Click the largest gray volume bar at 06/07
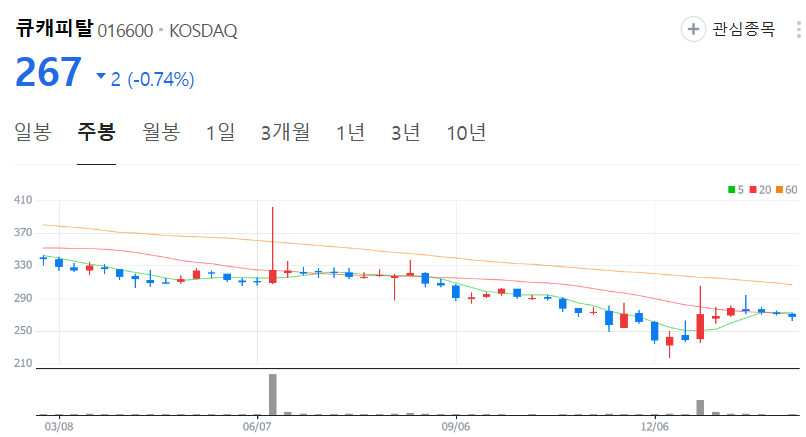This screenshot has width=806, height=437. pyautogui.click(x=272, y=394)
